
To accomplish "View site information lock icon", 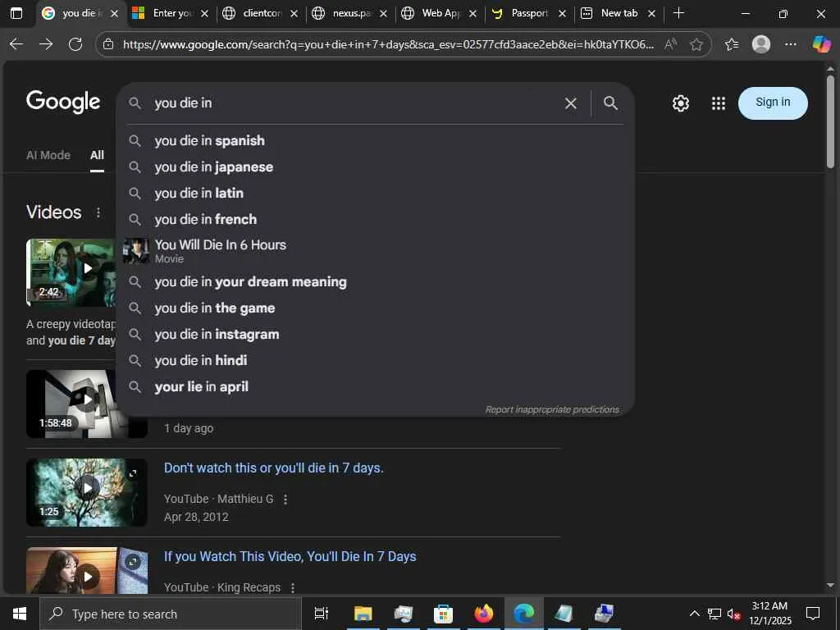I will [108, 44].
